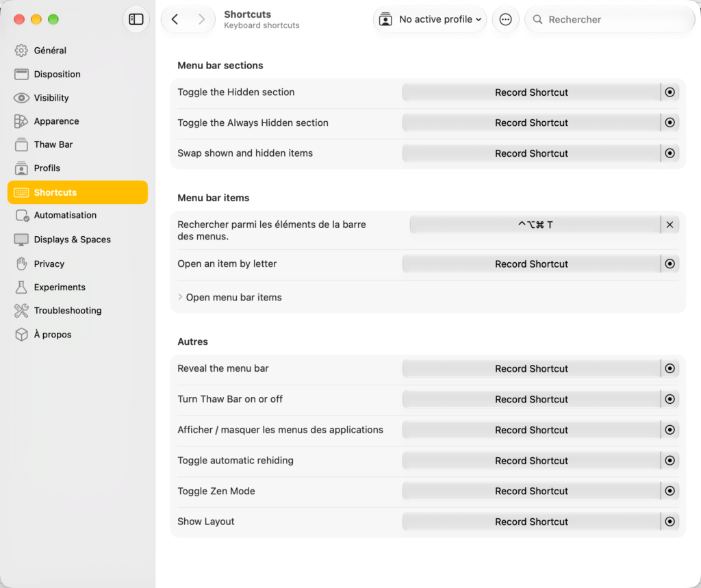Click the ⌃⌥⌘T shortcut field

pos(535,225)
